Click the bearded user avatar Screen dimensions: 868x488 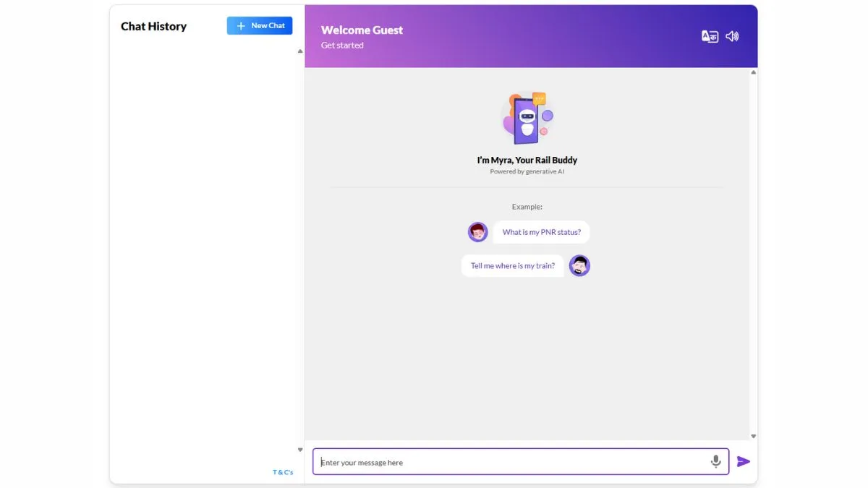point(579,265)
